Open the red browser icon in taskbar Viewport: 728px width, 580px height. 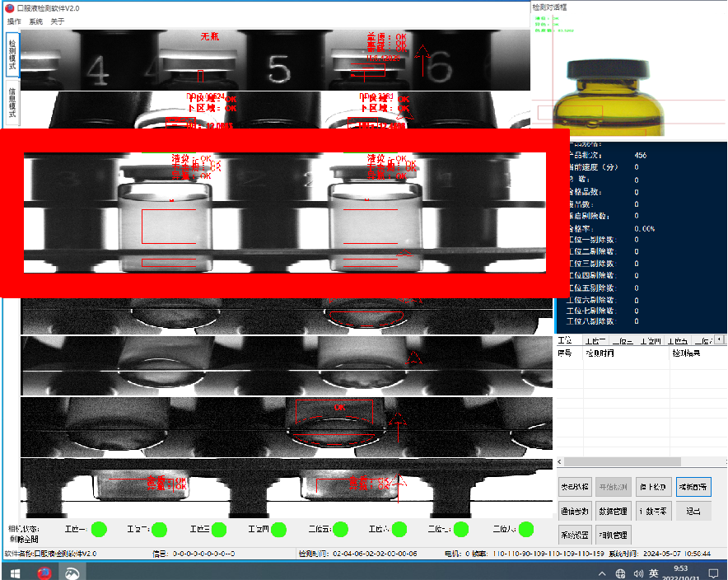coord(44,571)
